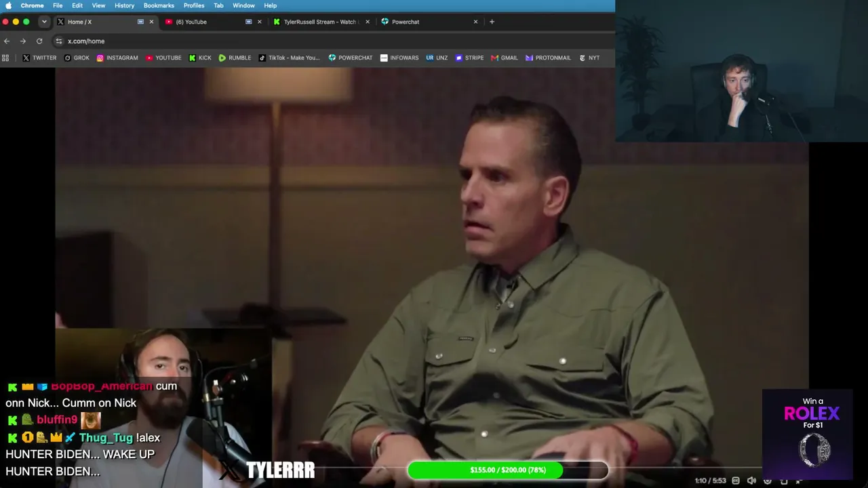Open the Tab menu in menu bar
The width and height of the screenshot is (868, 488).
[x=218, y=5]
